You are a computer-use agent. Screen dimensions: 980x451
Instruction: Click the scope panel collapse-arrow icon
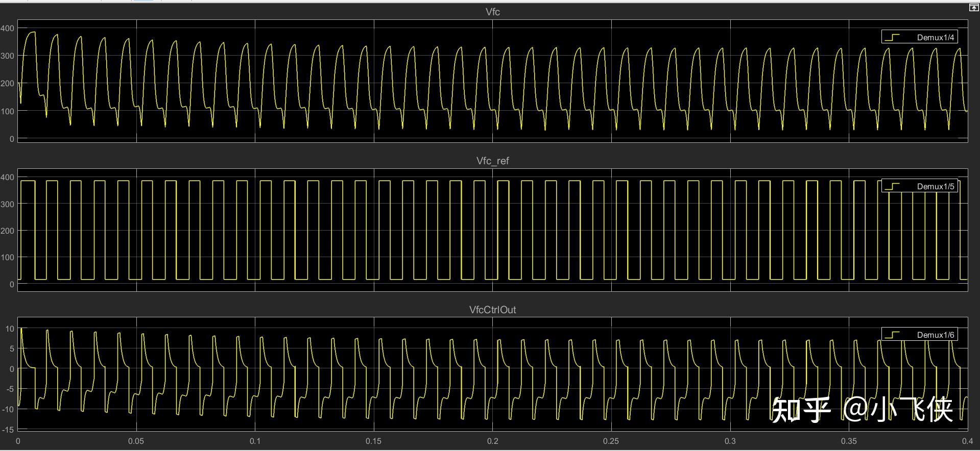tap(973, 8)
